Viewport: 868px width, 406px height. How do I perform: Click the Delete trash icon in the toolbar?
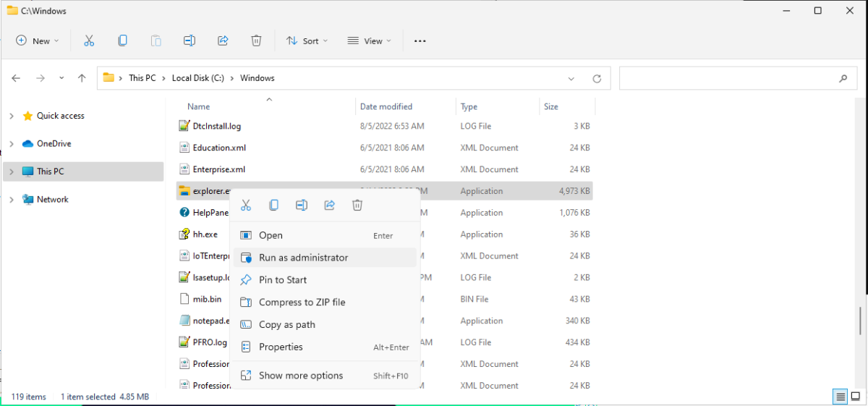coord(256,41)
